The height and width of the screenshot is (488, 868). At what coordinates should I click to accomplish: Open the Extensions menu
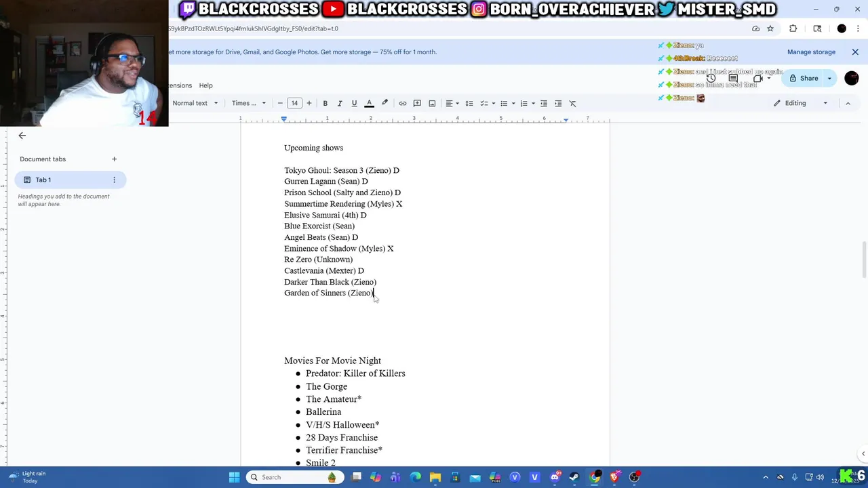(x=180, y=85)
